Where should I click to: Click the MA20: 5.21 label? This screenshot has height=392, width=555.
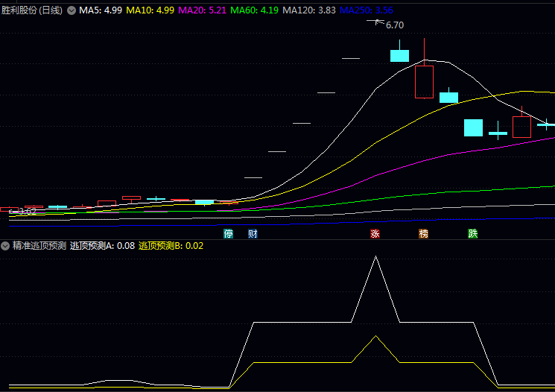pyautogui.click(x=202, y=10)
